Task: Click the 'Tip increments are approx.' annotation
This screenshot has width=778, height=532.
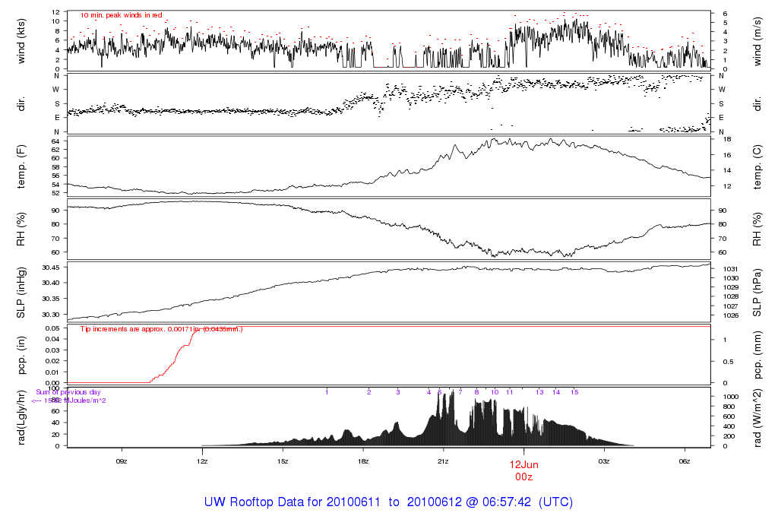Action: tap(162, 329)
